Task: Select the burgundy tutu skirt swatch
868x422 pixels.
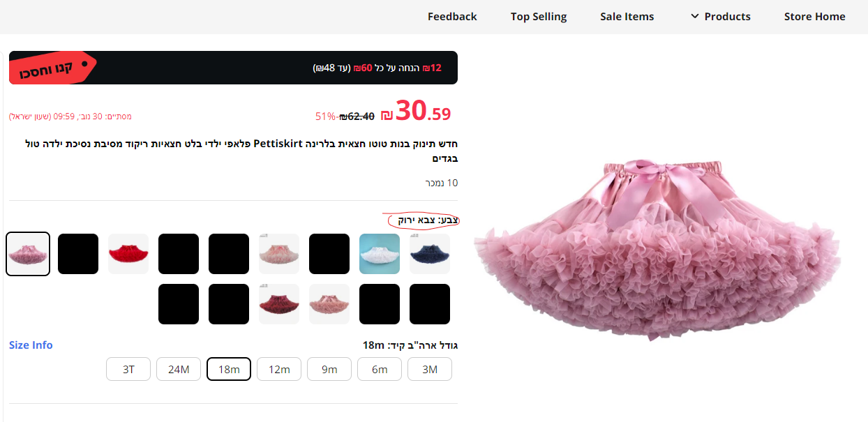Action: [x=279, y=304]
